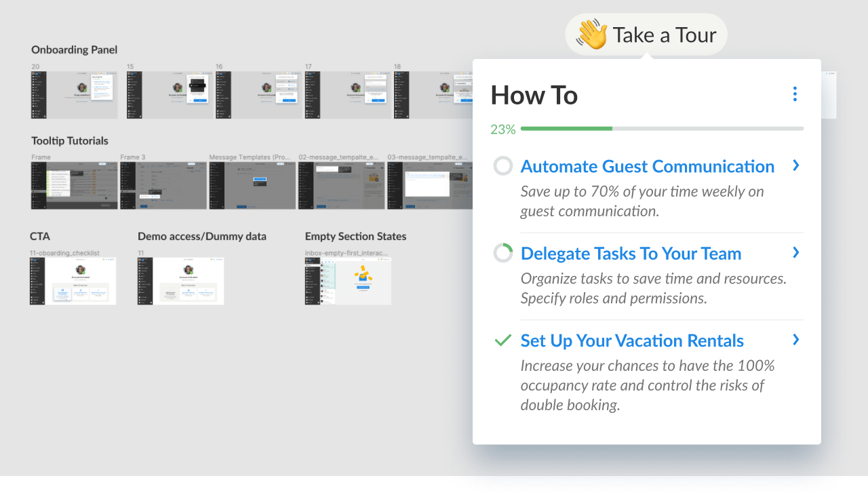
Task: Expand Delegate Tasks To Your Team chevron
Action: (x=796, y=253)
